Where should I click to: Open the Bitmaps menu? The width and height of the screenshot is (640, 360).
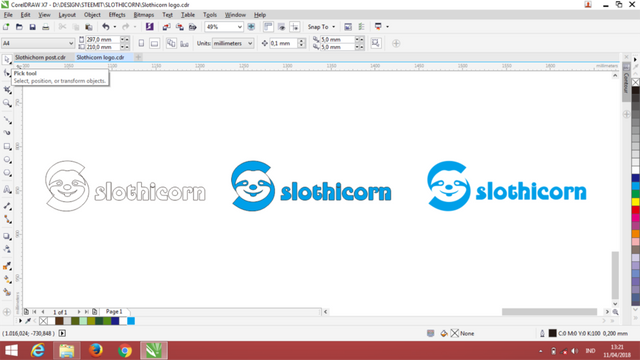coord(144,15)
